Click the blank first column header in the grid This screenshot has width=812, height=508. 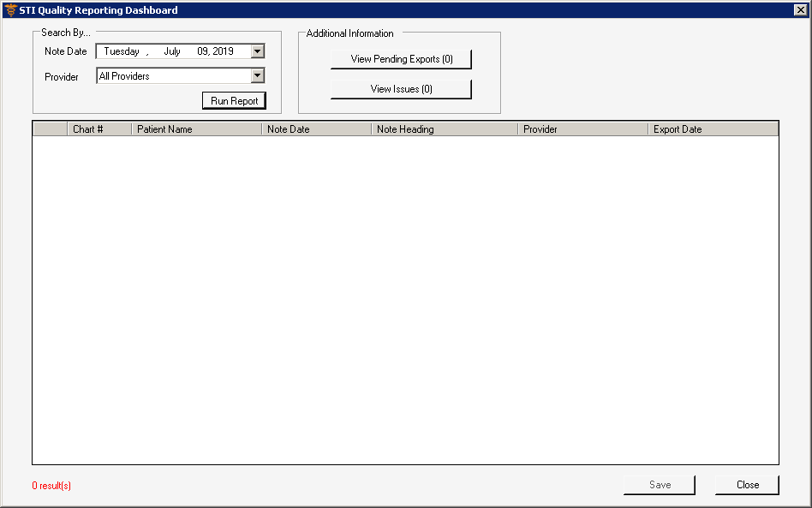(x=50, y=129)
